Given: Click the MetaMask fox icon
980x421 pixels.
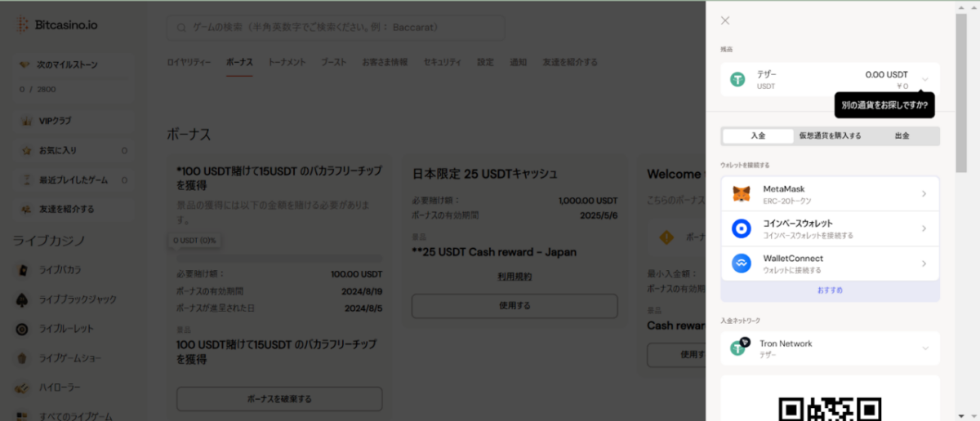Looking at the screenshot, I should point(741,194).
